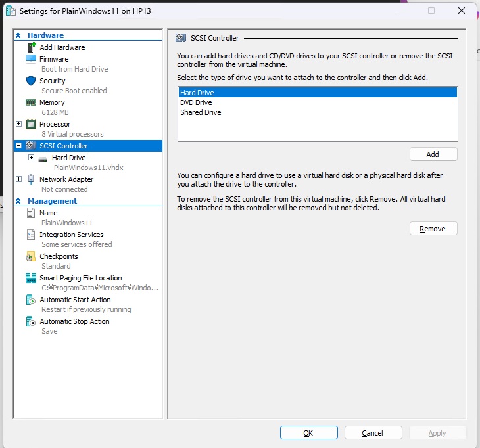Click the Name setting icon
Viewport: 480px width, 448px height.
click(x=31, y=213)
